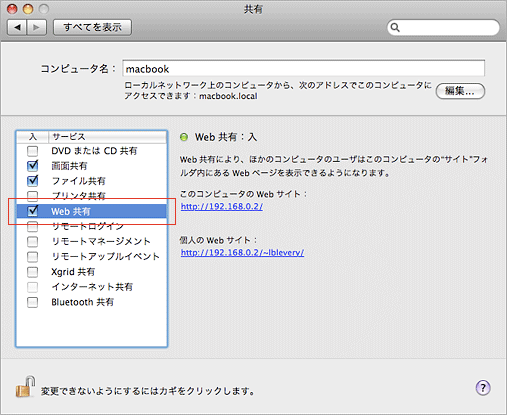Select the リモートアップルイベント service label
Screen dimensions: 507x415
(x=105, y=256)
